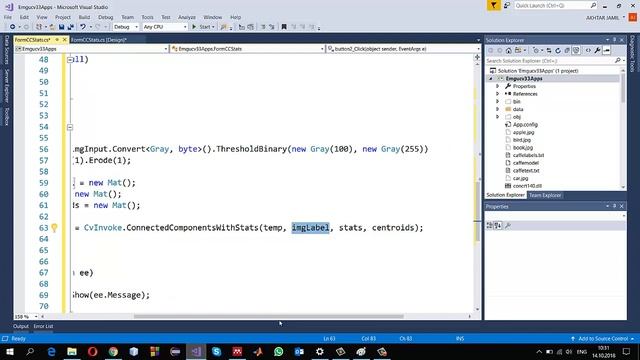Click the Start debugging button

203,27
